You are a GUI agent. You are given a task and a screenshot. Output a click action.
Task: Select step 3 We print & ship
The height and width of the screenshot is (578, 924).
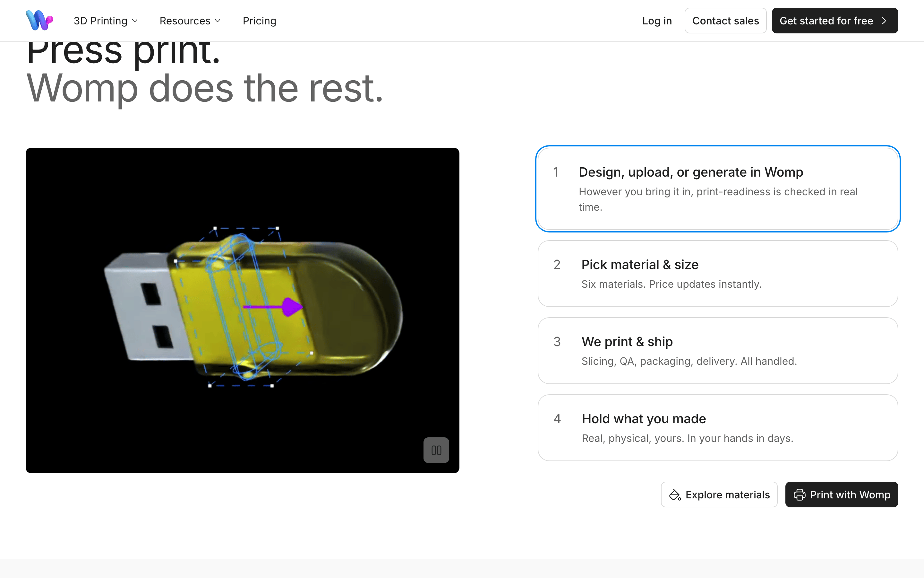pos(718,351)
